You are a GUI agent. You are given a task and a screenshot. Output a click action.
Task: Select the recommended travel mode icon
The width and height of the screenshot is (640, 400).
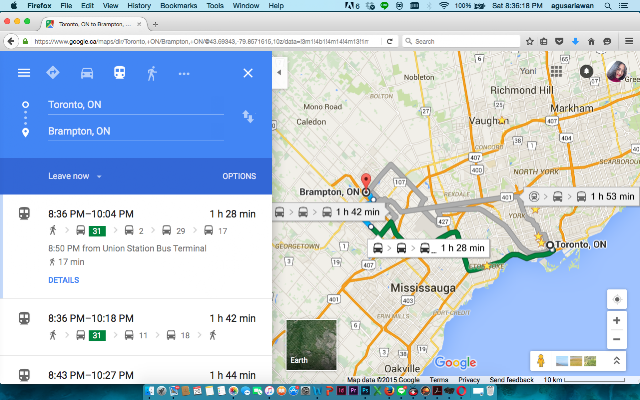pyautogui.click(x=53, y=73)
